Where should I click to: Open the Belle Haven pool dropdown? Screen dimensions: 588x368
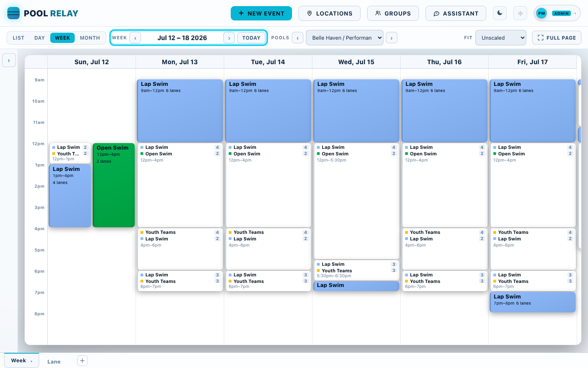[345, 38]
